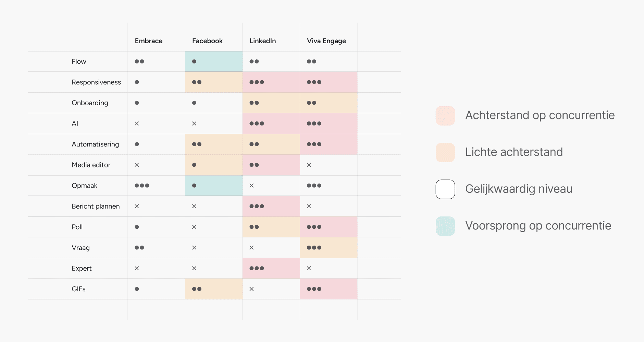
Task: Click the X mark for Embrace AI
Action: click(137, 123)
